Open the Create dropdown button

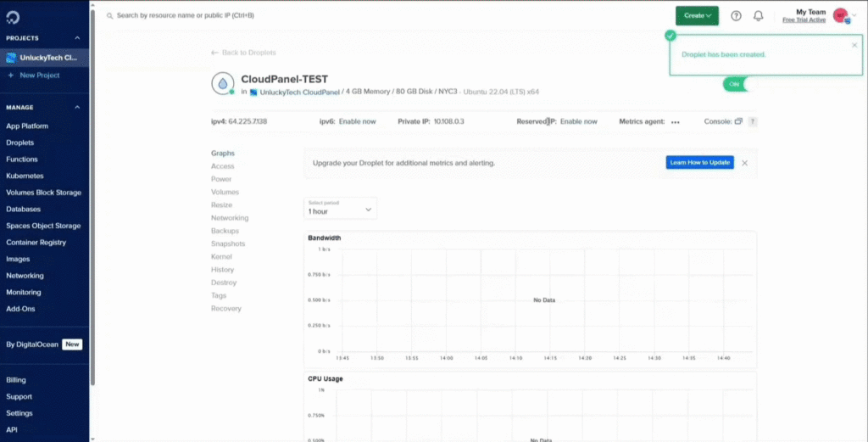point(697,15)
